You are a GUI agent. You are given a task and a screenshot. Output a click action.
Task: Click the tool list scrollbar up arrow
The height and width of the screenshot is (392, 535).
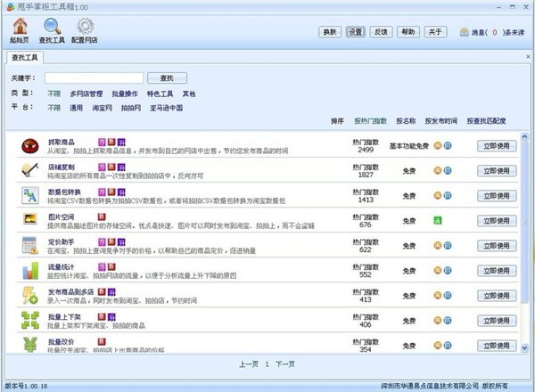[524, 136]
